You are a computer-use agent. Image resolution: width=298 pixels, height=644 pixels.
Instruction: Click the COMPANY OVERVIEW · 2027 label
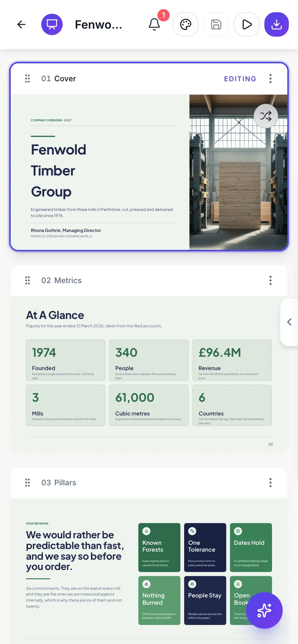click(x=51, y=120)
